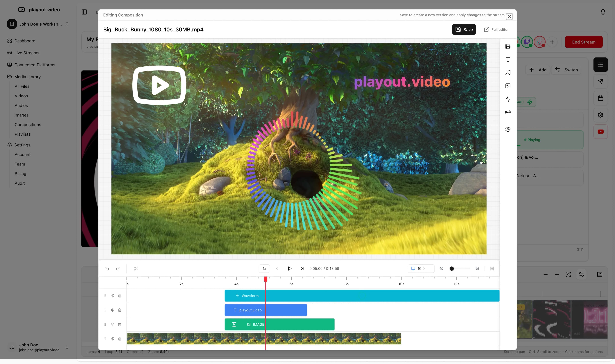
Task: Open Connected Platforms in the sidebar
Action: (x=35, y=65)
